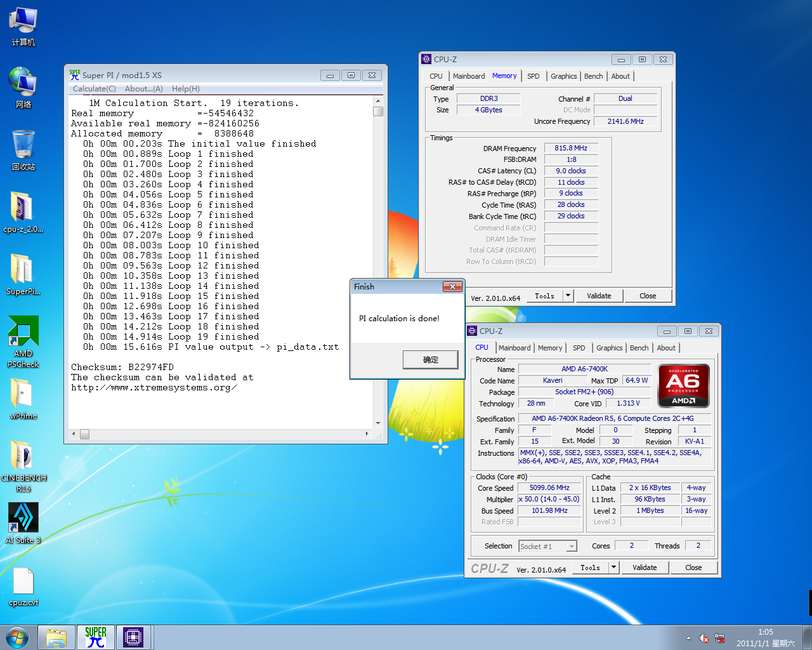
Task: Click upper CPU-Z window title icon
Action: (x=426, y=59)
